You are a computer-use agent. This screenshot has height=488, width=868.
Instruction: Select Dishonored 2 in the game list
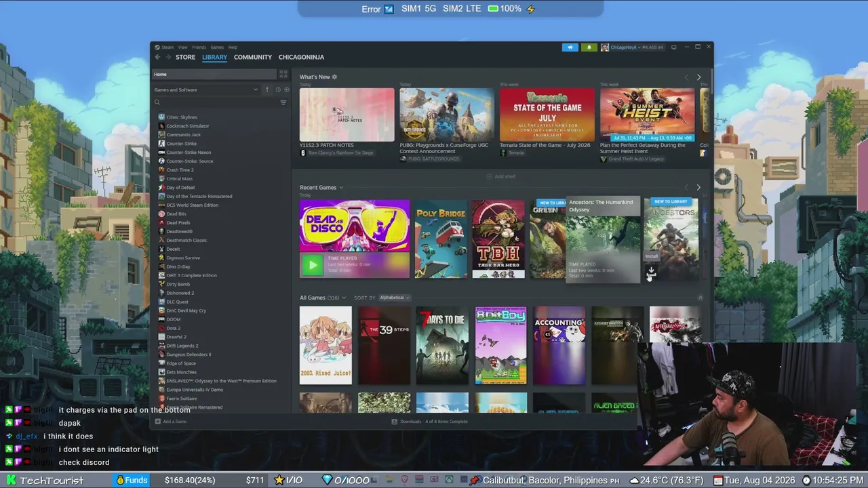point(180,293)
